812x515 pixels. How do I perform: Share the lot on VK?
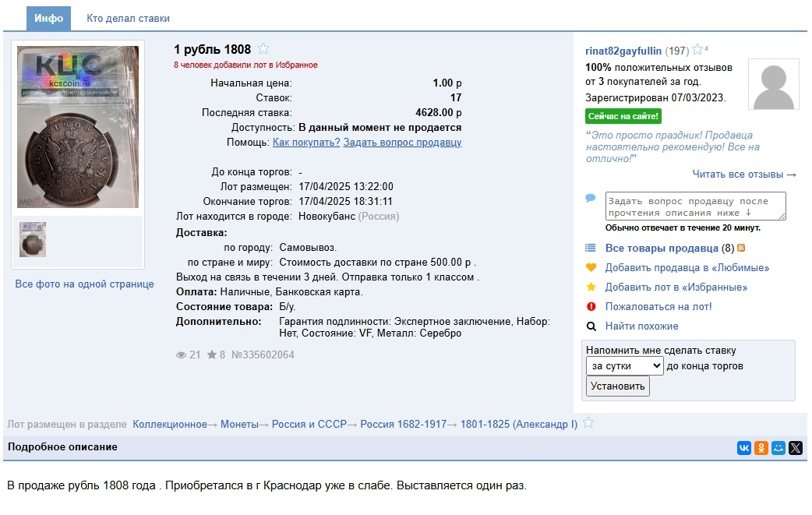click(743, 448)
